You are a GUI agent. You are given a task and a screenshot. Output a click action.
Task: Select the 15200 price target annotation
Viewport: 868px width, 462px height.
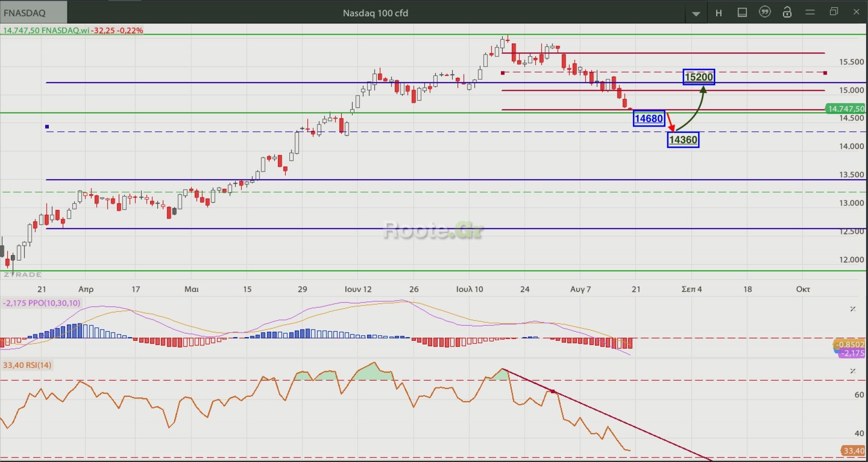point(698,77)
